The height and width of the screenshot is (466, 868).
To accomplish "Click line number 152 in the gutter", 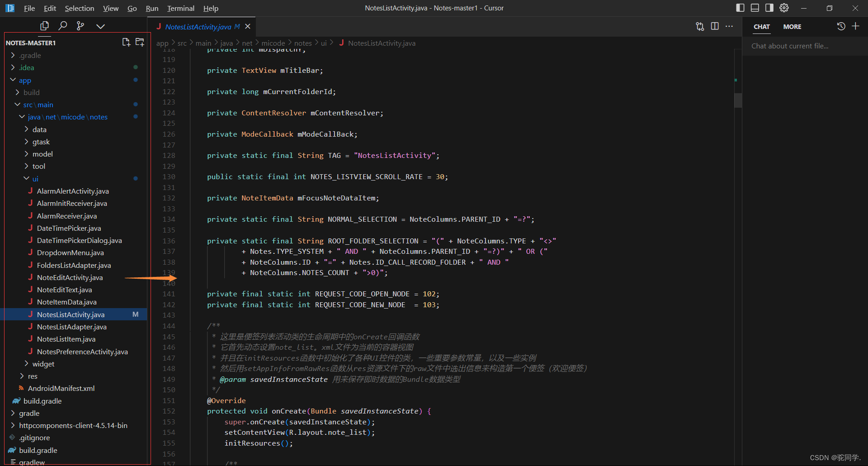I will (x=169, y=411).
